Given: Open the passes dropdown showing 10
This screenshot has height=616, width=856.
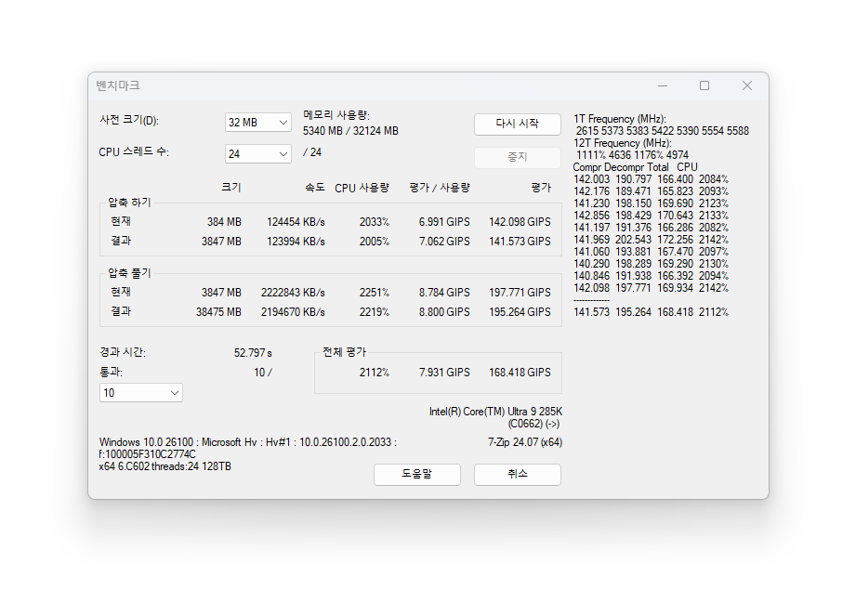Looking at the screenshot, I should pyautogui.click(x=140, y=393).
